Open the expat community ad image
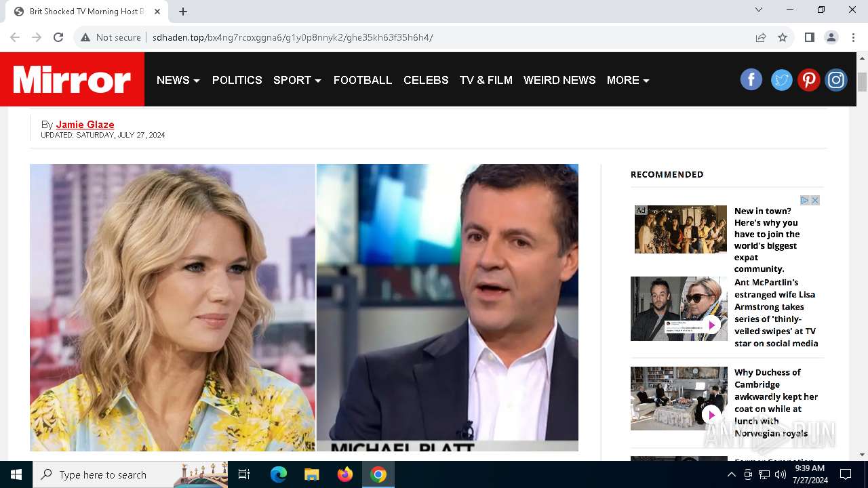868x488 pixels. [680, 229]
